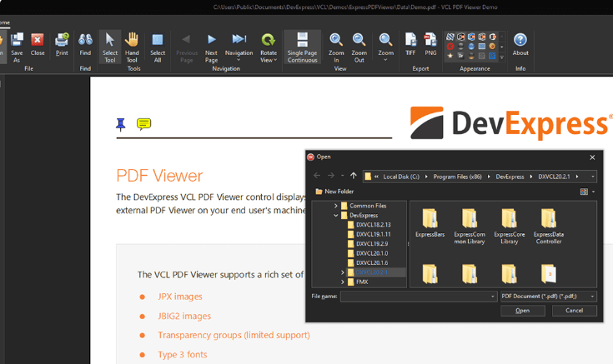Click the Select All ribbon icon
Screen dimensions: 613x364
[158, 40]
